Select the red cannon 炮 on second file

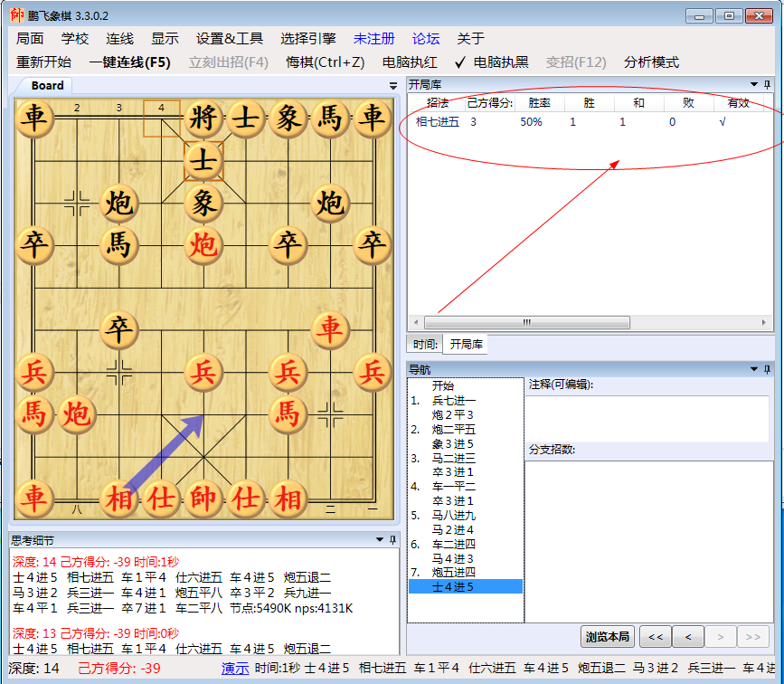point(77,414)
